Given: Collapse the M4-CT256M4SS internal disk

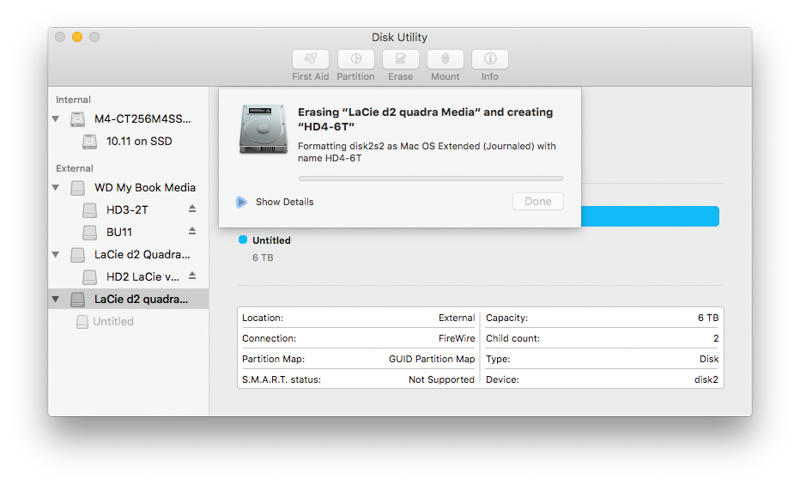Looking at the screenshot, I should tap(56, 119).
